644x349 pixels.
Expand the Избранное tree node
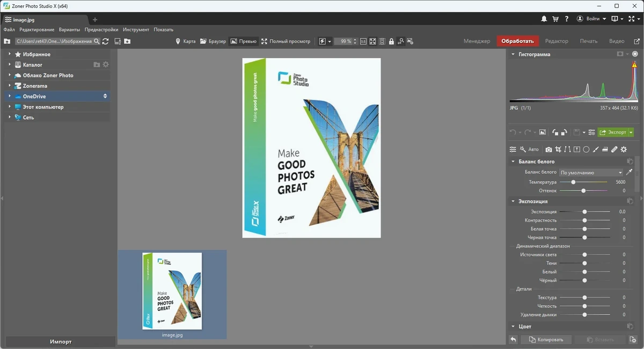tap(9, 54)
